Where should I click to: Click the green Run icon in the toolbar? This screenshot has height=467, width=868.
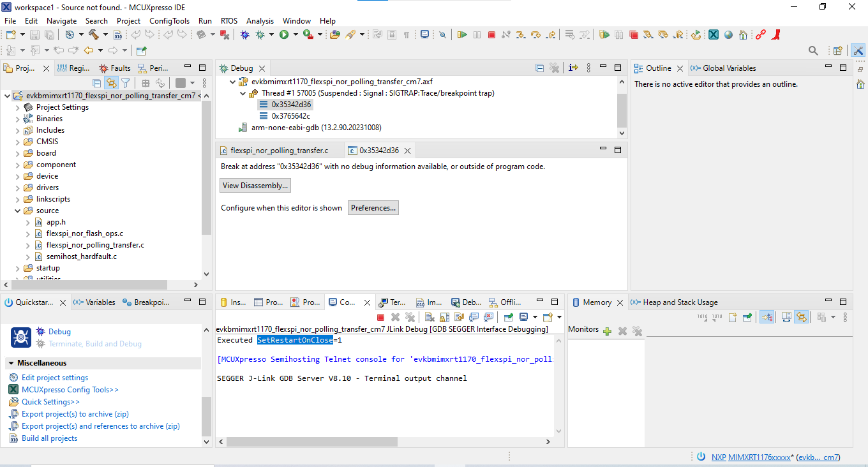tap(283, 35)
